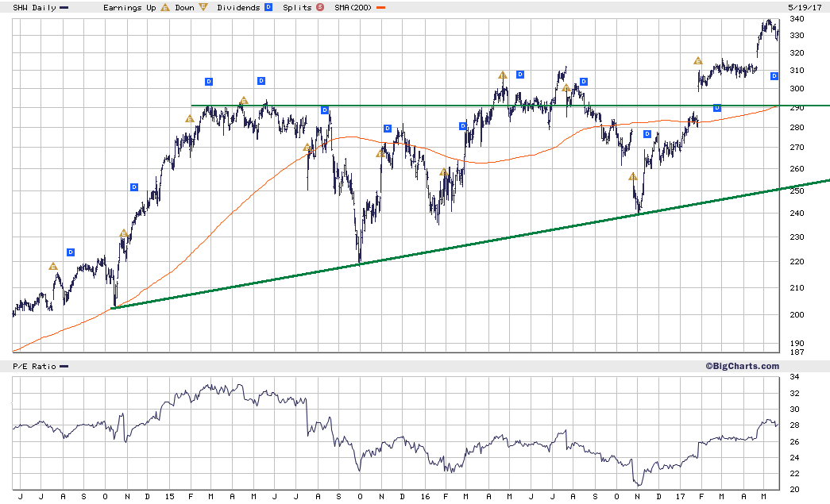Open the July 2015 earnings marker
The width and height of the screenshot is (830, 504).
click(x=307, y=147)
